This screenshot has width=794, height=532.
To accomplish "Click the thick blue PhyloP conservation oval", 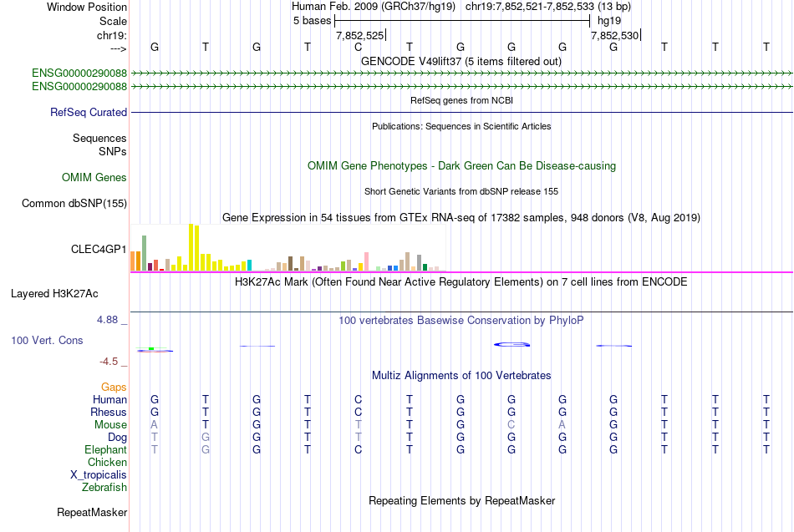I will click(x=512, y=345).
